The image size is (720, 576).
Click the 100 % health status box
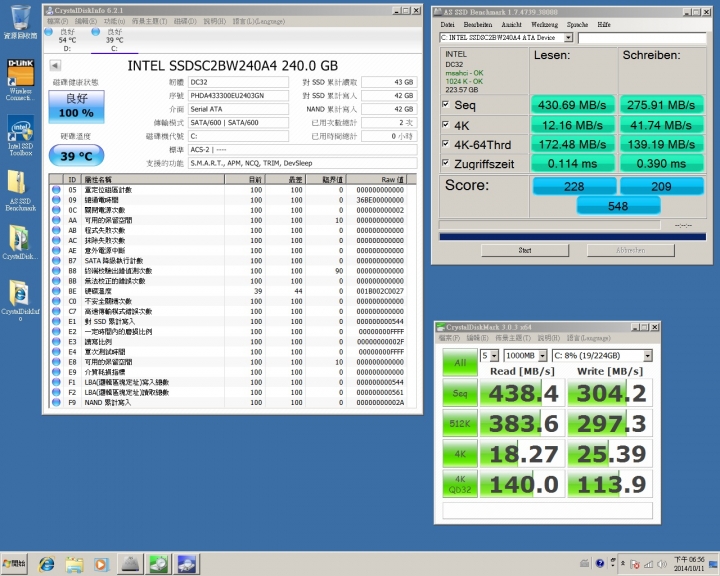76,107
